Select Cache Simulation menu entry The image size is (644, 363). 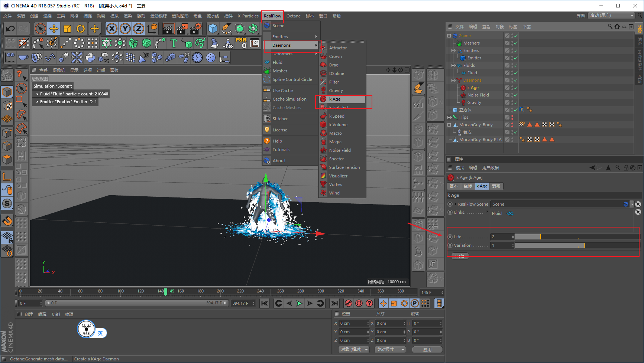tap(289, 99)
